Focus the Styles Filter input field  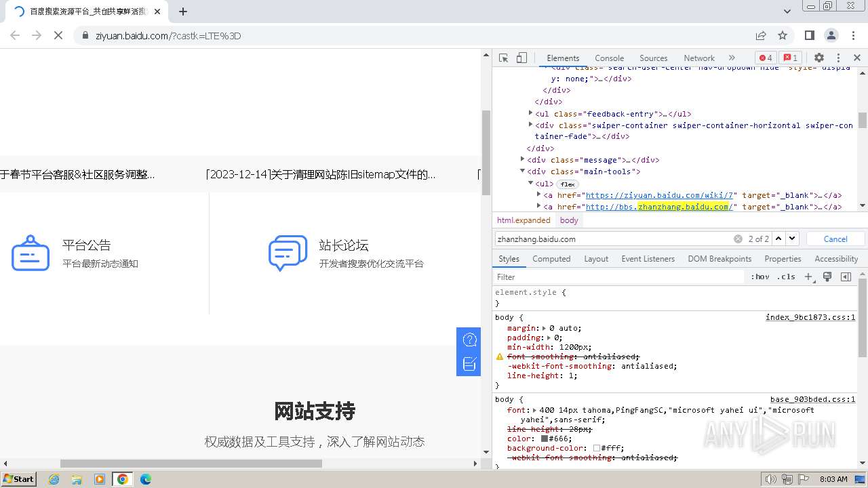[619, 277]
